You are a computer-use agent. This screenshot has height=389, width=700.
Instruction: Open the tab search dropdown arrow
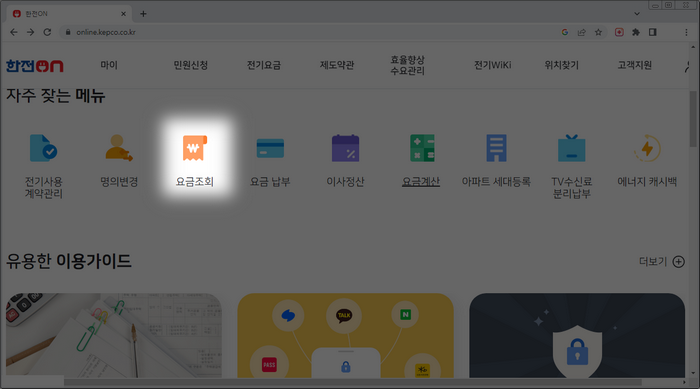pyautogui.click(x=637, y=14)
